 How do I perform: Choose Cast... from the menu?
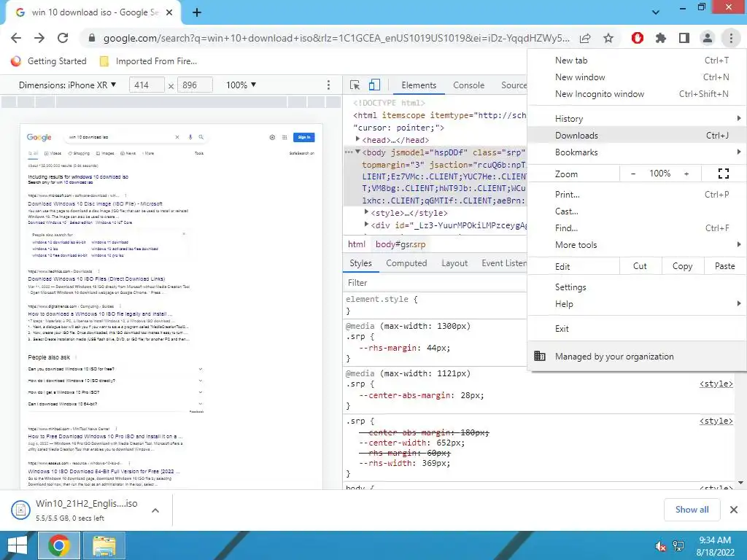636,211
